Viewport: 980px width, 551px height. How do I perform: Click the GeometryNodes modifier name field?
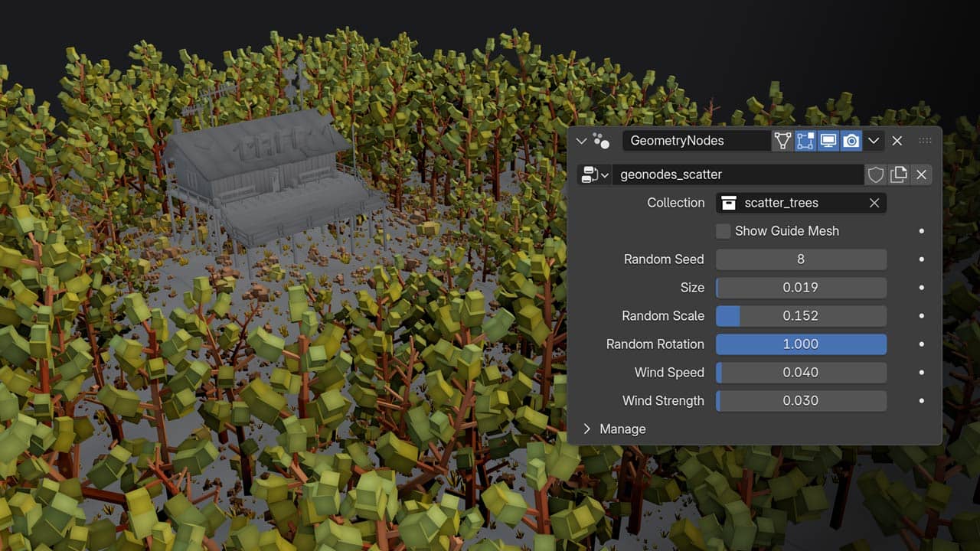coord(697,141)
